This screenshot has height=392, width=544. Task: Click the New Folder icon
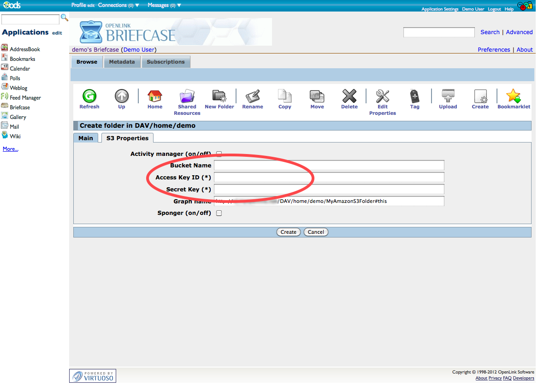219,96
